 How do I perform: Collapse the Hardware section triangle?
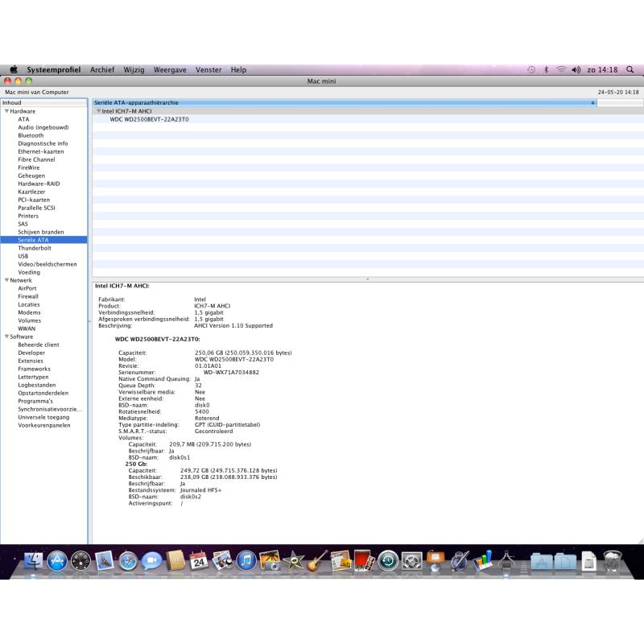pyautogui.click(x=6, y=111)
